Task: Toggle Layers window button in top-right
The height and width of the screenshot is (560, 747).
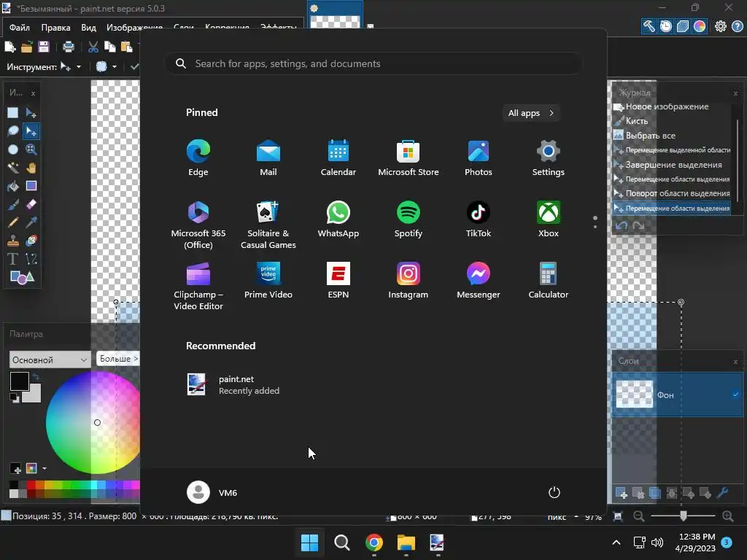Action: tap(683, 26)
